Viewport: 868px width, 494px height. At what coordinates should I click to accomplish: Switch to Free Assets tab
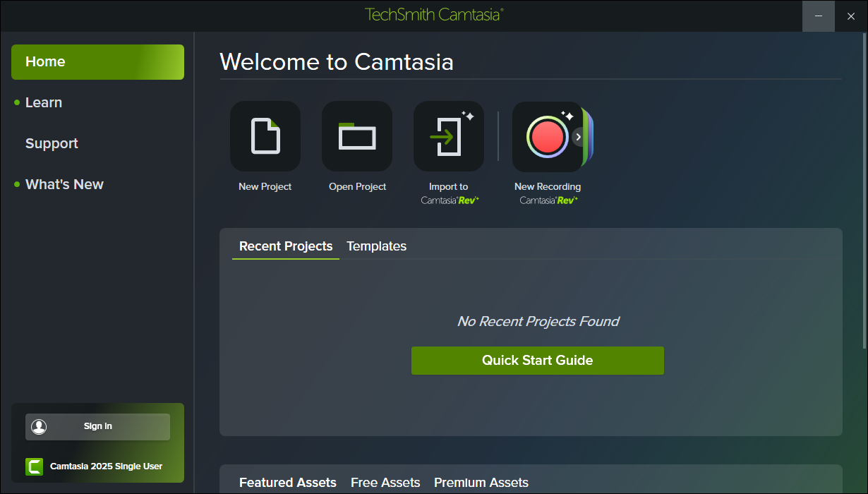tap(385, 483)
